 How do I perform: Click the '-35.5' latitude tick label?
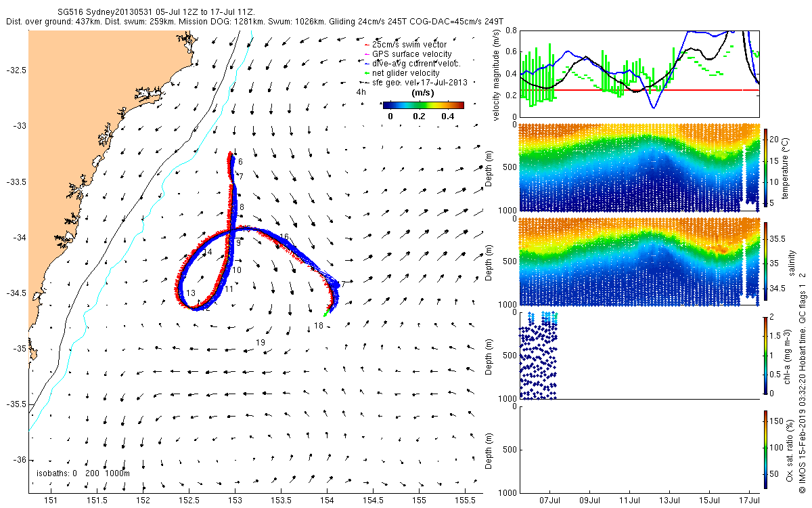point(16,404)
